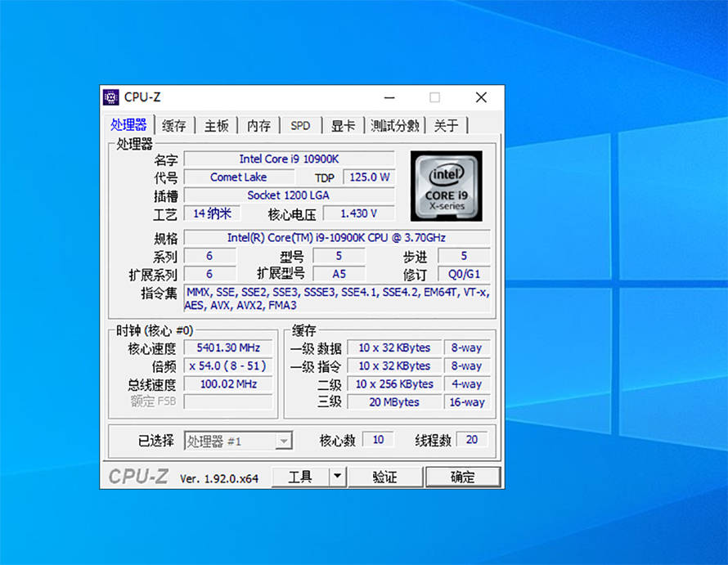Go to the 测试分数 tab
Image resolution: width=728 pixels, height=565 pixels.
coord(394,126)
